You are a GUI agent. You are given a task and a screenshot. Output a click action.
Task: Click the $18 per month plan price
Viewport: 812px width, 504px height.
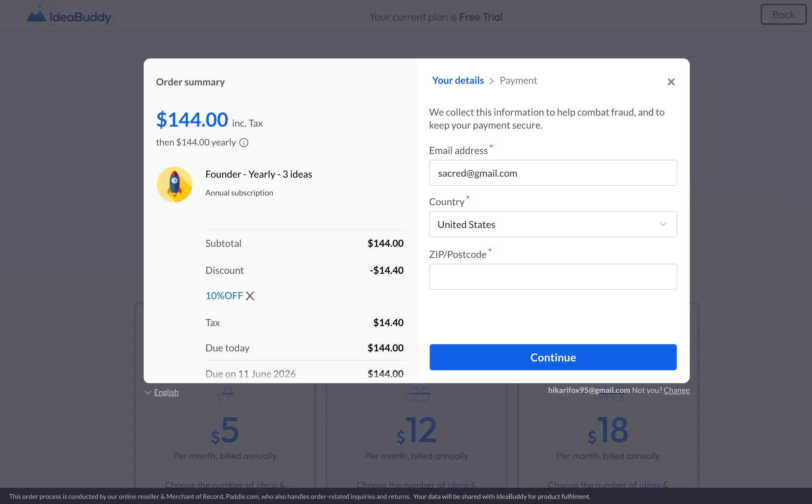click(608, 430)
